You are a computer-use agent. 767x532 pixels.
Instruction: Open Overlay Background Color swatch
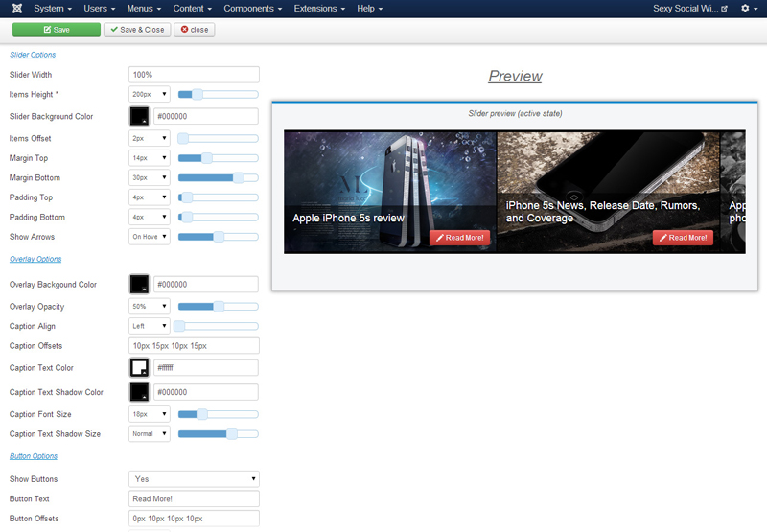pyautogui.click(x=139, y=285)
